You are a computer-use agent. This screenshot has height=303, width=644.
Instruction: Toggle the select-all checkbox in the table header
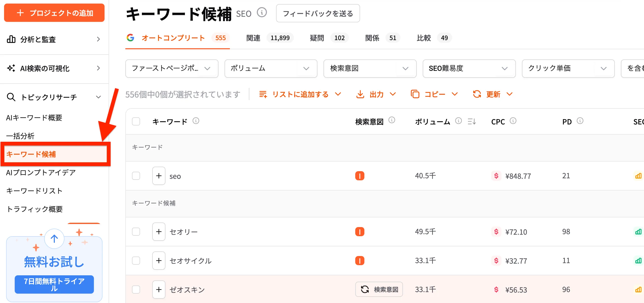tap(136, 121)
